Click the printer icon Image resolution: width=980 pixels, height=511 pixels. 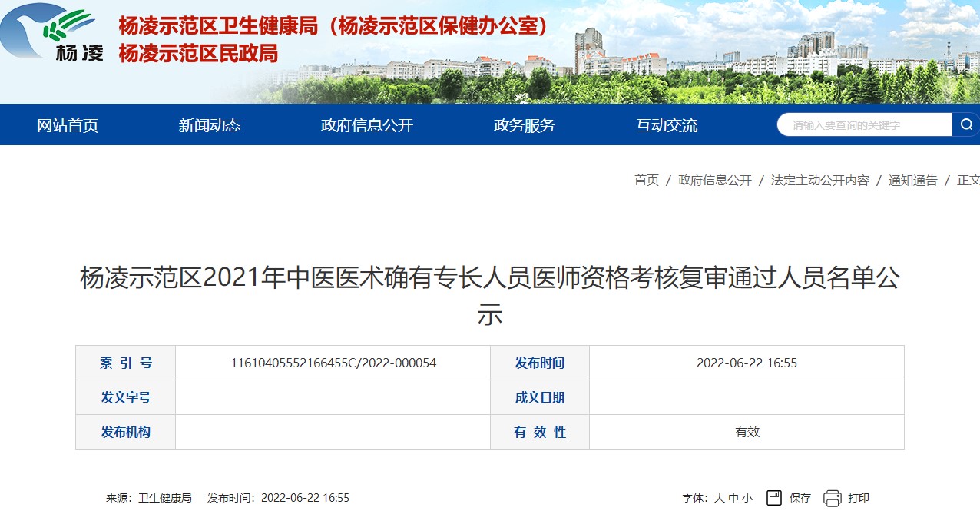click(833, 498)
